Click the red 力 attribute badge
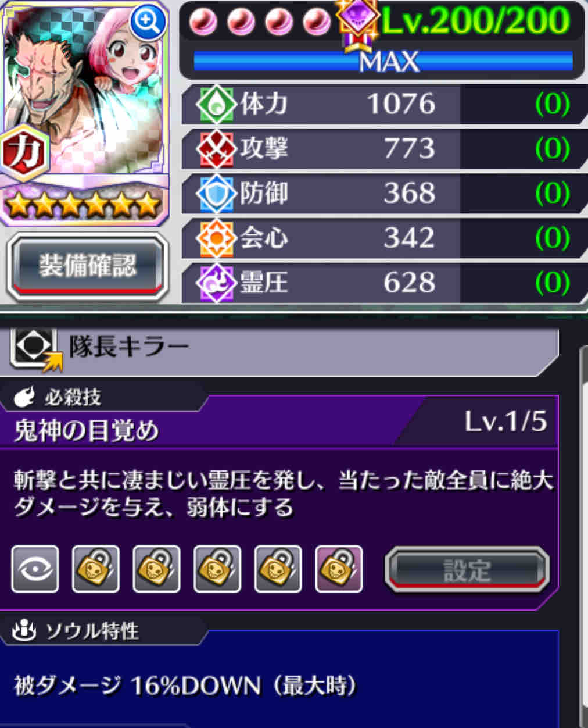This screenshot has width=588, height=728. [24, 152]
